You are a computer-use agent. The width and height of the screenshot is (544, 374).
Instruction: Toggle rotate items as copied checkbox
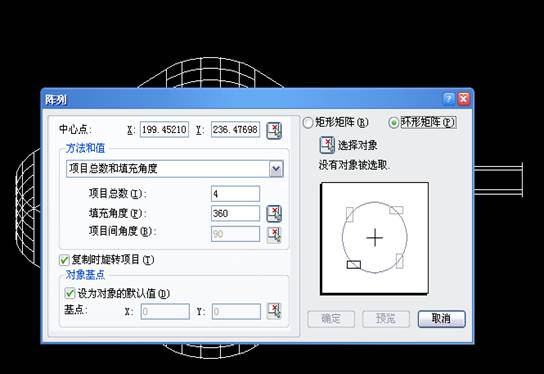64,260
